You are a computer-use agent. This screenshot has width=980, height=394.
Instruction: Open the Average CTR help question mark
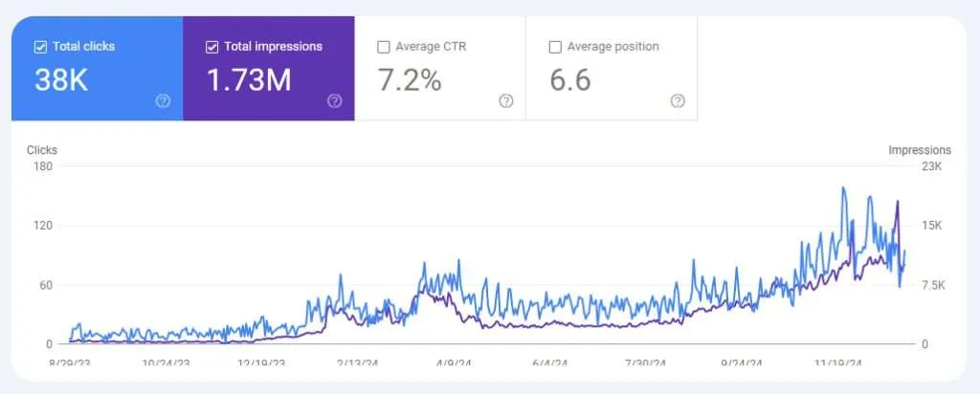(x=505, y=100)
